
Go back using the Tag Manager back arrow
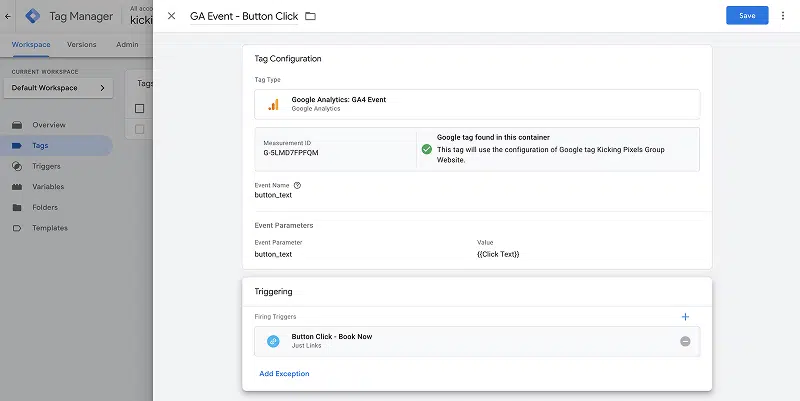pos(8,16)
